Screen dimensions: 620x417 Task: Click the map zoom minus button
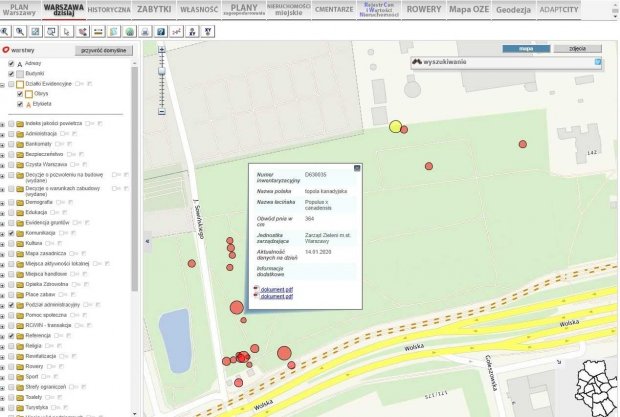coord(162,112)
